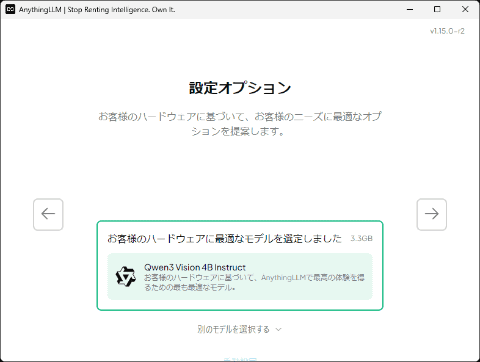Open the 別のモデルを選択する model chooser
Viewport: 480px width, 362px height.
point(240,329)
